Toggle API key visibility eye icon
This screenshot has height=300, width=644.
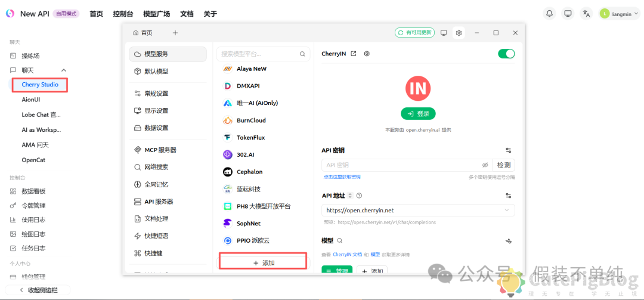(x=485, y=165)
